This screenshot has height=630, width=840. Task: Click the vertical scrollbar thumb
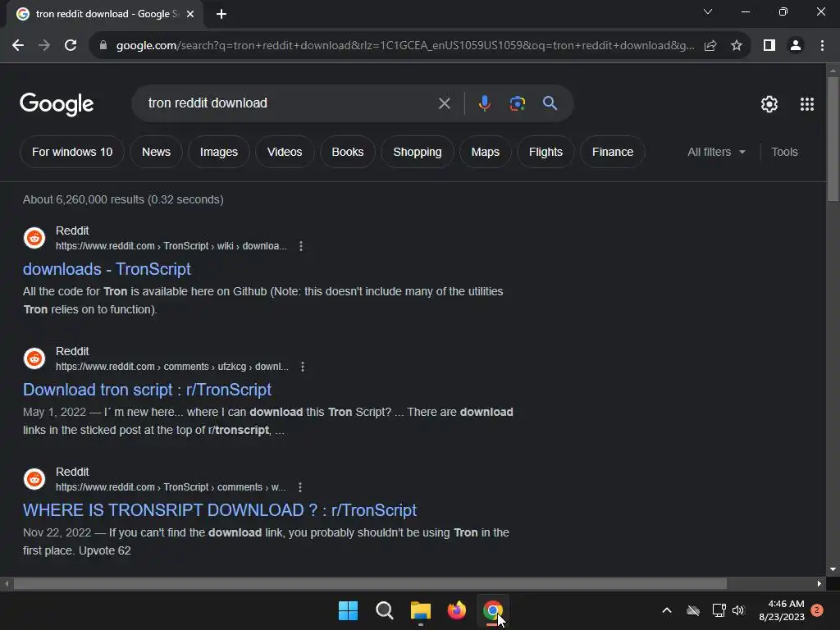pyautogui.click(x=833, y=139)
